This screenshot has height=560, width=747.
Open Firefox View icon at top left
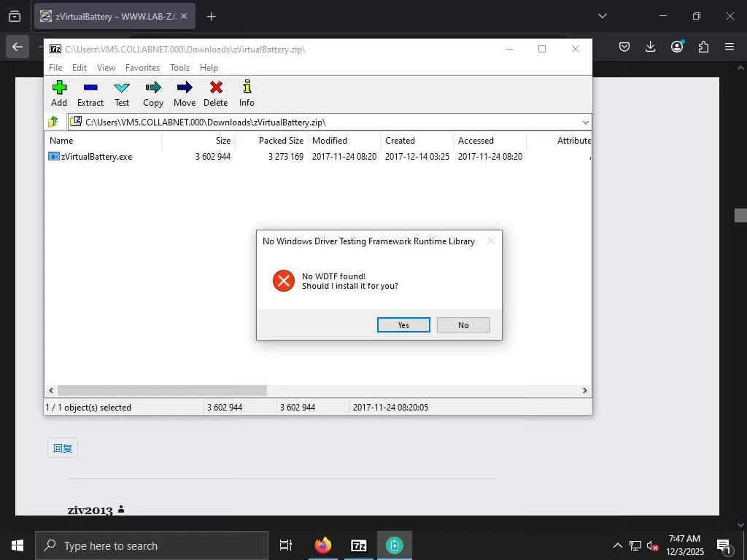[x=15, y=16]
